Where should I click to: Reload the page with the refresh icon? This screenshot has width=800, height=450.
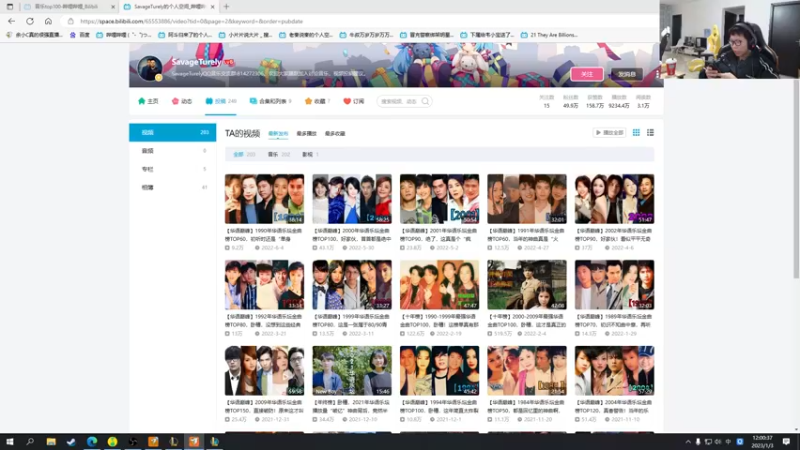(x=30, y=21)
